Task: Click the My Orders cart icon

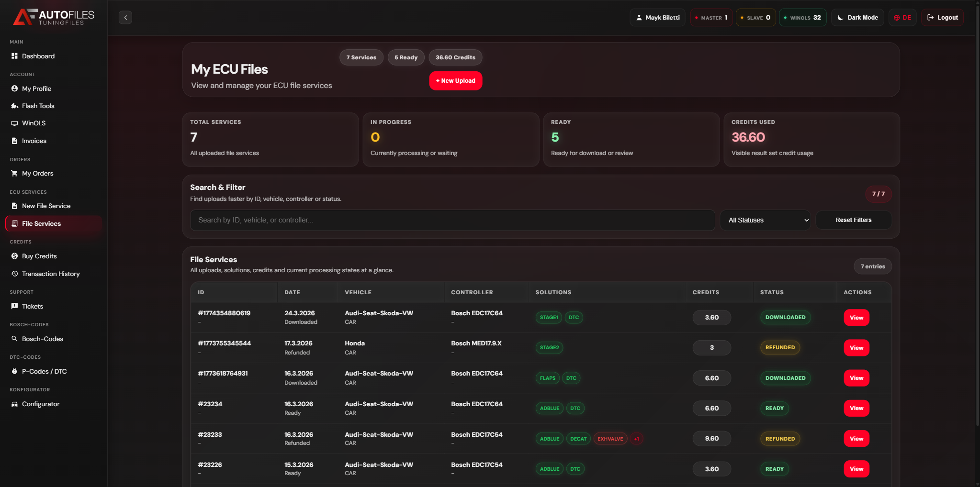Action: pos(14,173)
